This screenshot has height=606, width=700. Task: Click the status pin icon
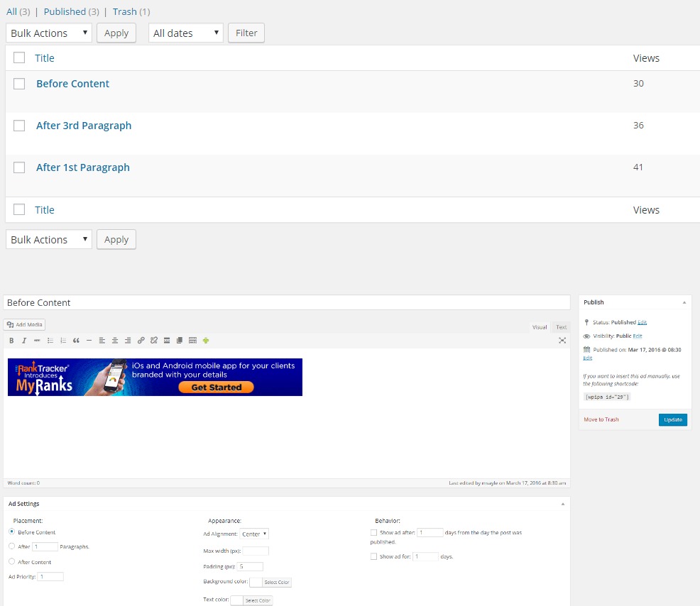coord(586,322)
